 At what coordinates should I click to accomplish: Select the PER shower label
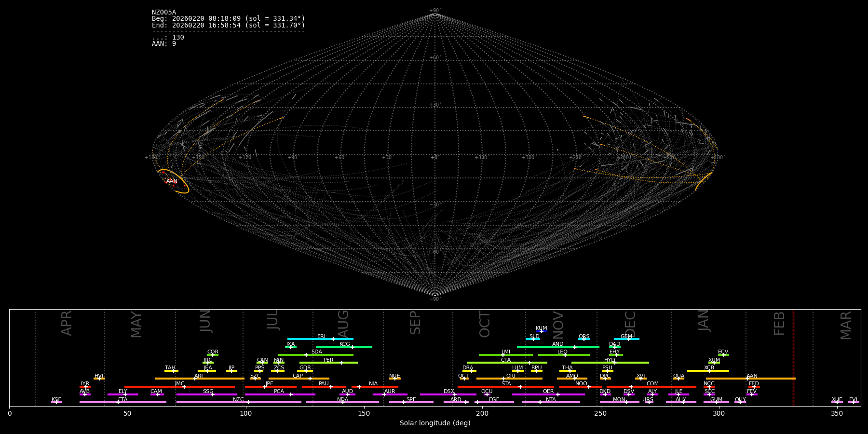click(x=328, y=360)
